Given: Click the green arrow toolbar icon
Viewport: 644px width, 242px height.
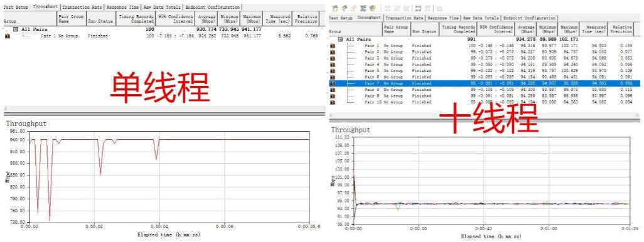Looking at the screenshot, I should point(344,8).
